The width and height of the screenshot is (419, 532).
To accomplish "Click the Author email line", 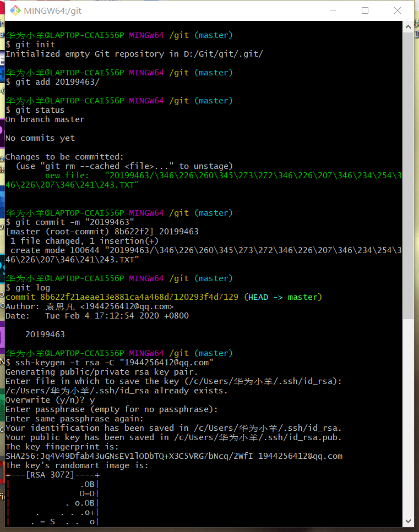I will tap(90, 307).
